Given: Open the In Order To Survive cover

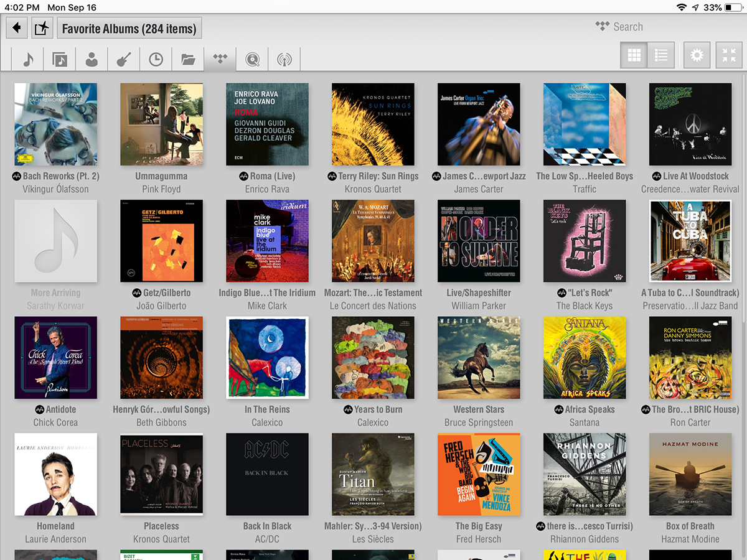Looking at the screenshot, I should click(x=479, y=241).
